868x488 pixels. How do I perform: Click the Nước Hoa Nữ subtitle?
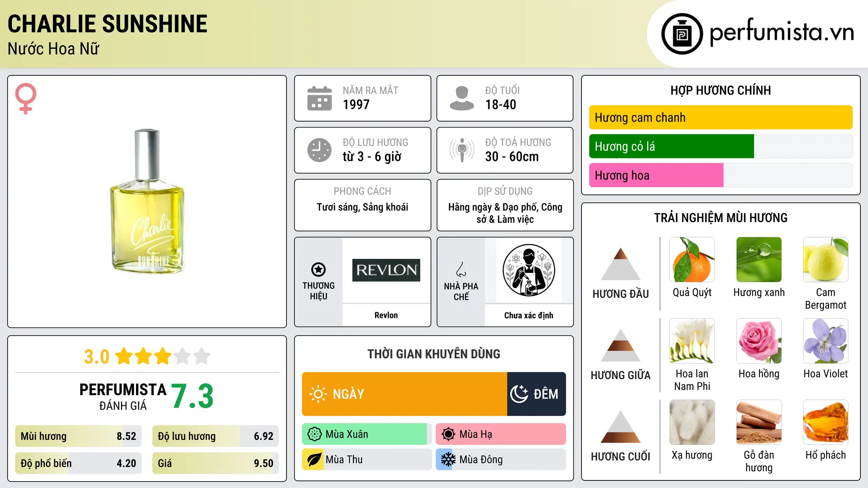pos(53,49)
